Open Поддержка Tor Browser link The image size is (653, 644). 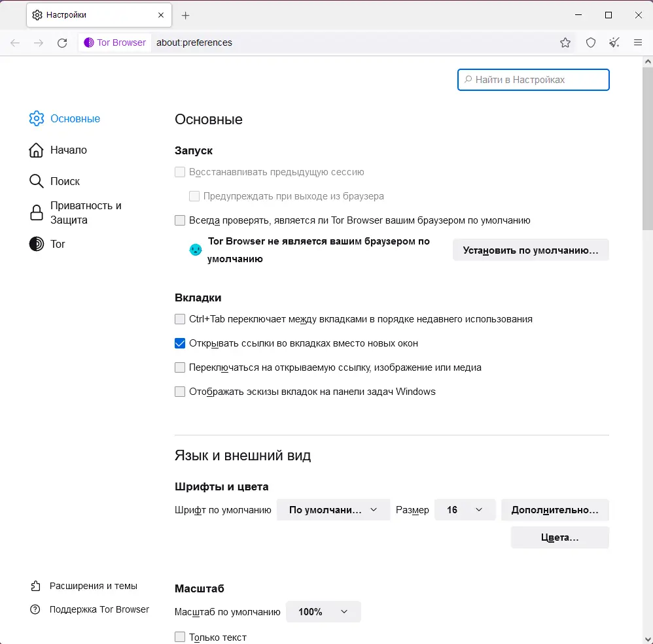click(x=99, y=609)
